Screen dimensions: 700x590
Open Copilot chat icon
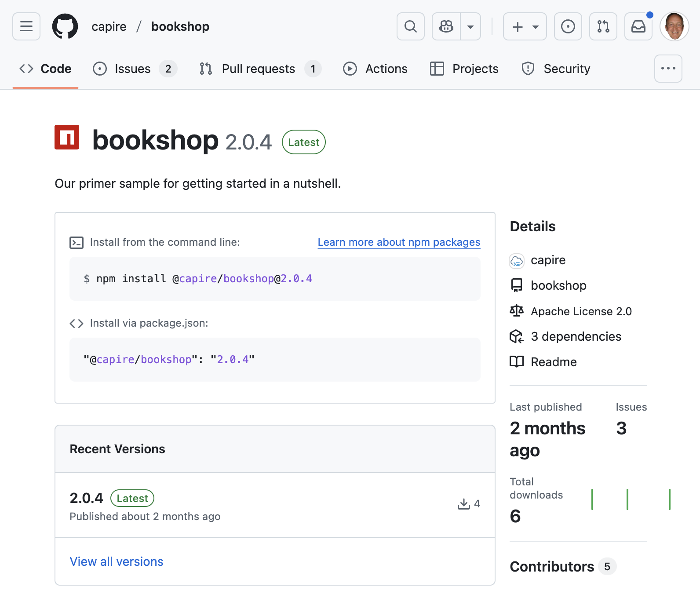[446, 26]
